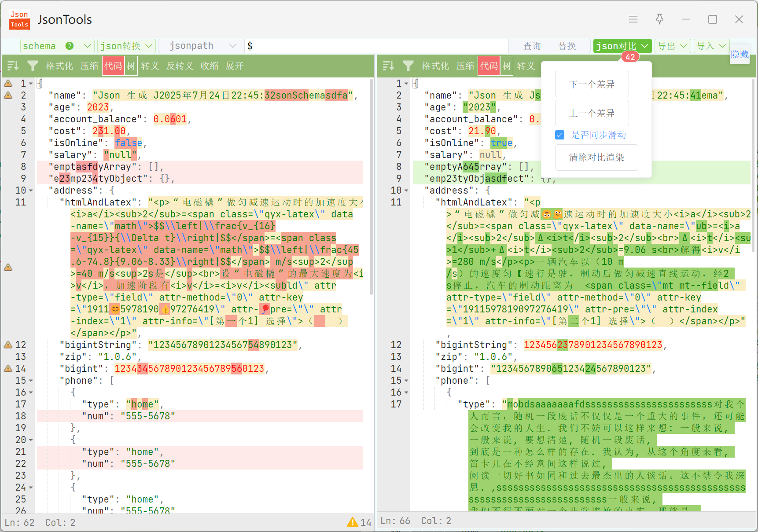
Task: Click "bigintString" key in right editor
Action: pos(474,345)
